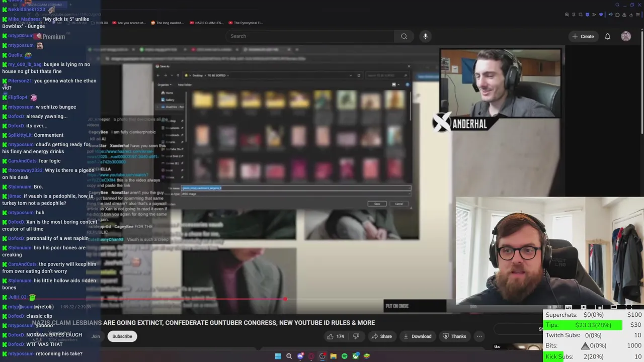This screenshot has height=362, width=644.
Task: Click chat message 'w schitzo bungee'
Action: point(56,107)
